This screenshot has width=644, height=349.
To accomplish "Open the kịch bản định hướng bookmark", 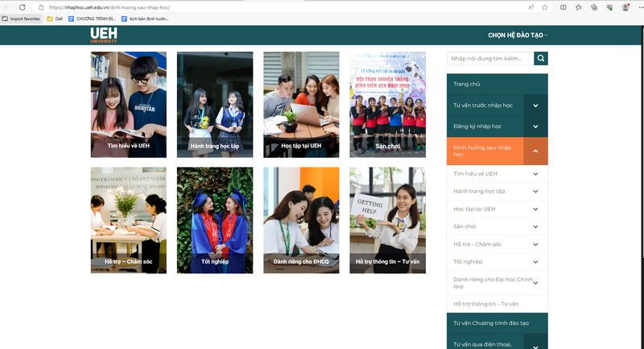I will tap(145, 19).
